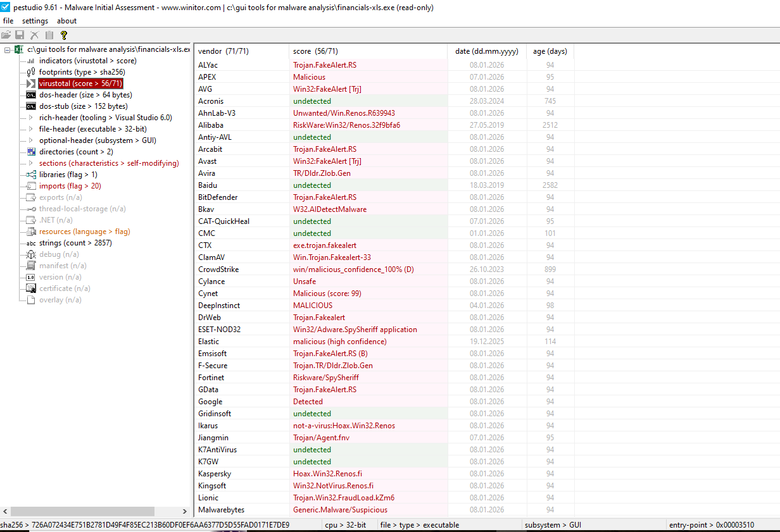The width and height of the screenshot is (780, 532).
Task: Open the settings menu
Action: point(35,20)
